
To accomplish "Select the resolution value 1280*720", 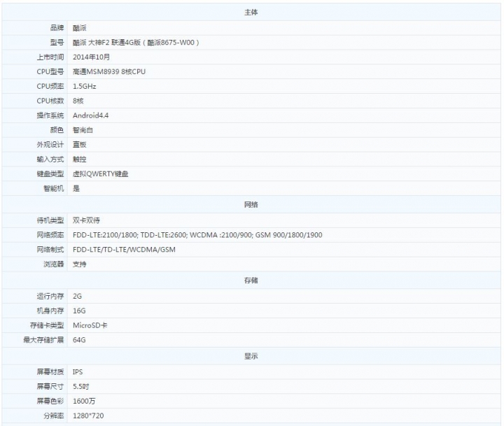I will [x=88, y=416].
